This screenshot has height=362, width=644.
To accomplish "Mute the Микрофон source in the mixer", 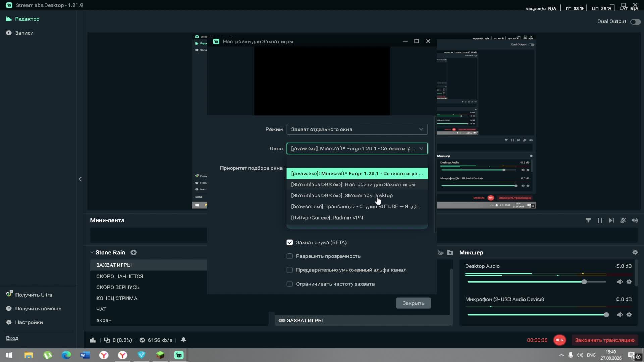I will click(620, 315).
